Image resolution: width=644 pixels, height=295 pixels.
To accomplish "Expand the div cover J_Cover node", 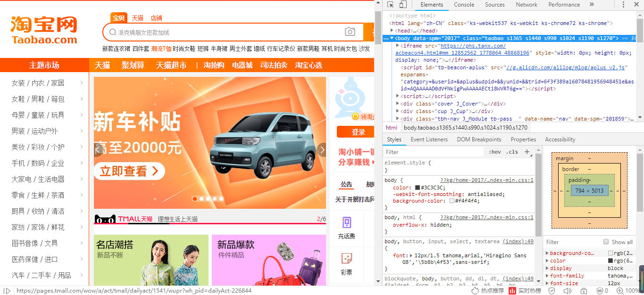I will coord(397,104).
